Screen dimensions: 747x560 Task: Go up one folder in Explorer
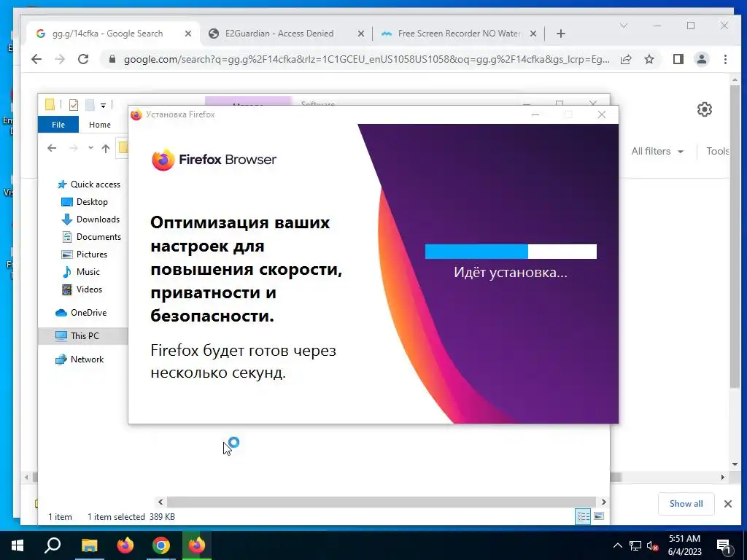(106, 148)
